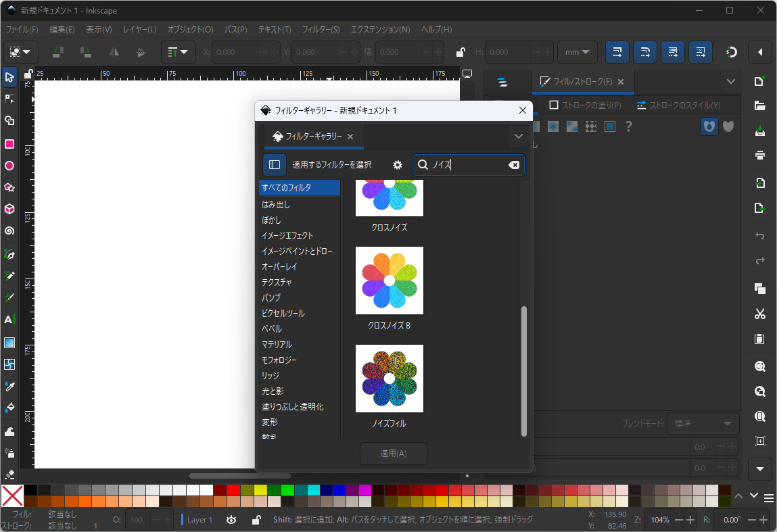Open the blend mode 標準 dropdown
Screen dimensions: 777x532
click(703, 424)
